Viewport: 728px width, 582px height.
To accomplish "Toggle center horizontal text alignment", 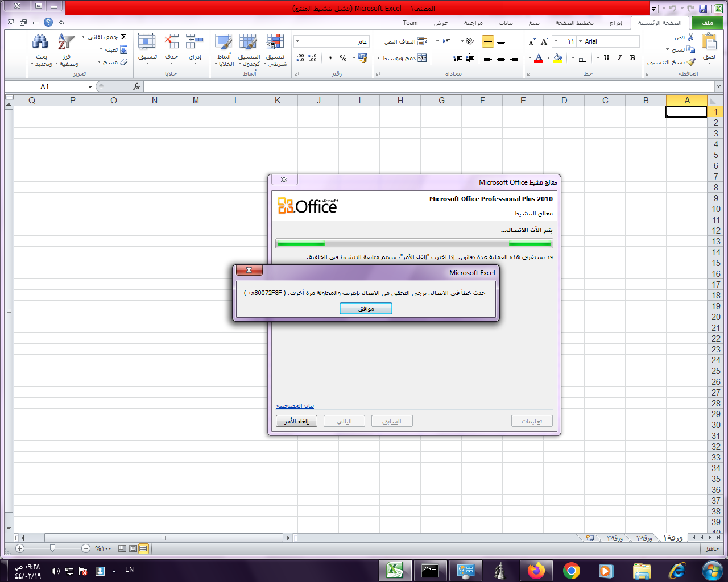I will tap(501, 58).
